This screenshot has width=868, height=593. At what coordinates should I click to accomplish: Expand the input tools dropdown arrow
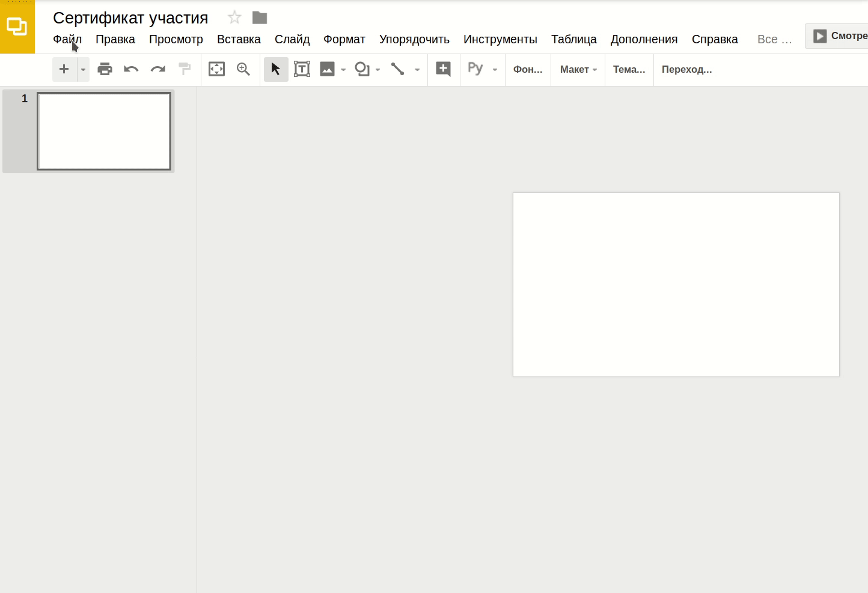495,70
